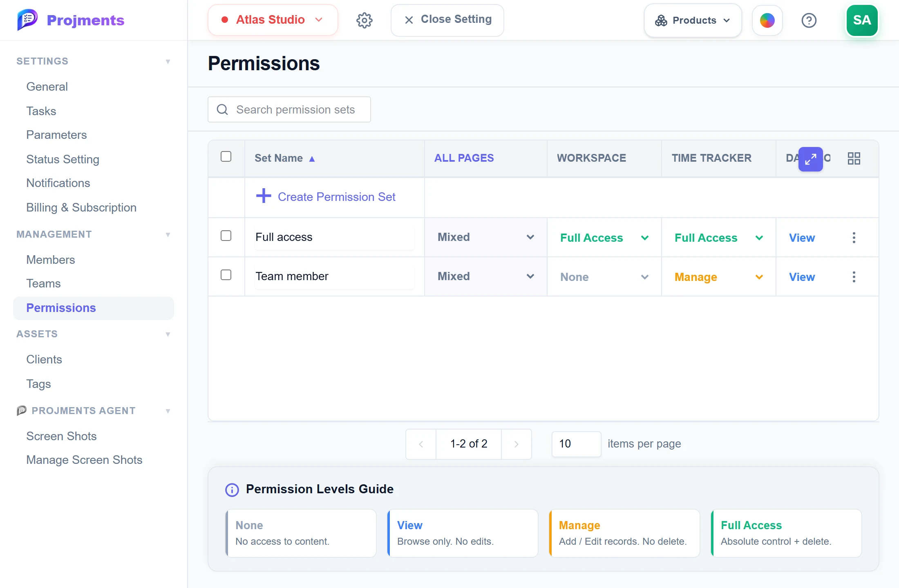This screenshot has height=588, width=899.
Task: Toggle the select-all checkbox in header
Action: coord(226,156)
